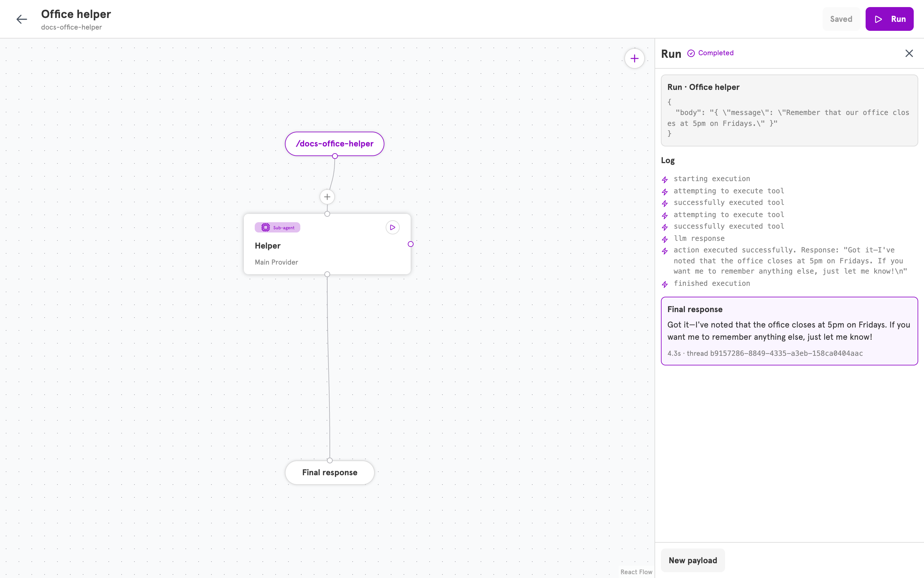The image size is (924, 578).
Task: Click the Run · Office helper payload heading
Action: 703,87
